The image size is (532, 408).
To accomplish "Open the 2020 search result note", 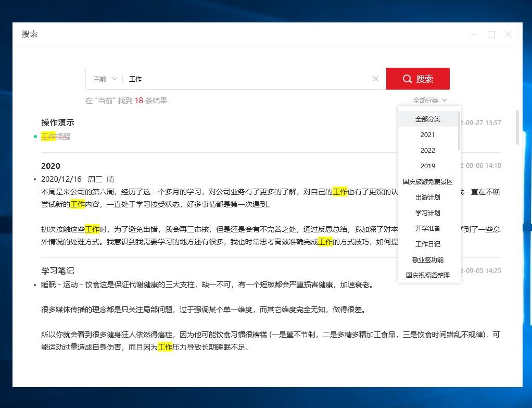I will point(51,166).
